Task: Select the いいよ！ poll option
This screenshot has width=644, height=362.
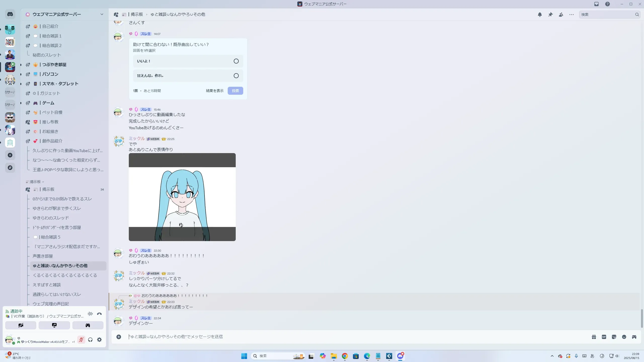Action: point(188,61)
